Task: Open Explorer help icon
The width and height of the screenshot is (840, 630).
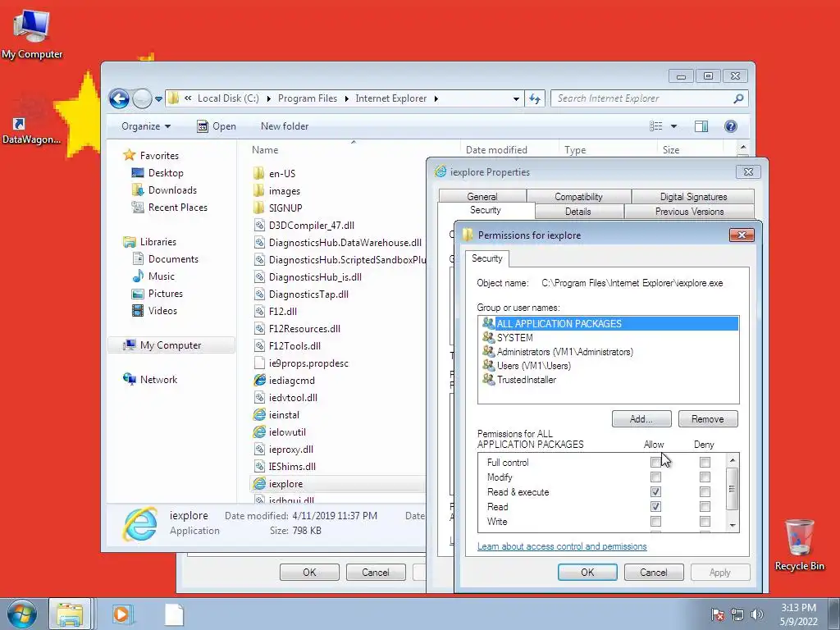Action: 730,126
